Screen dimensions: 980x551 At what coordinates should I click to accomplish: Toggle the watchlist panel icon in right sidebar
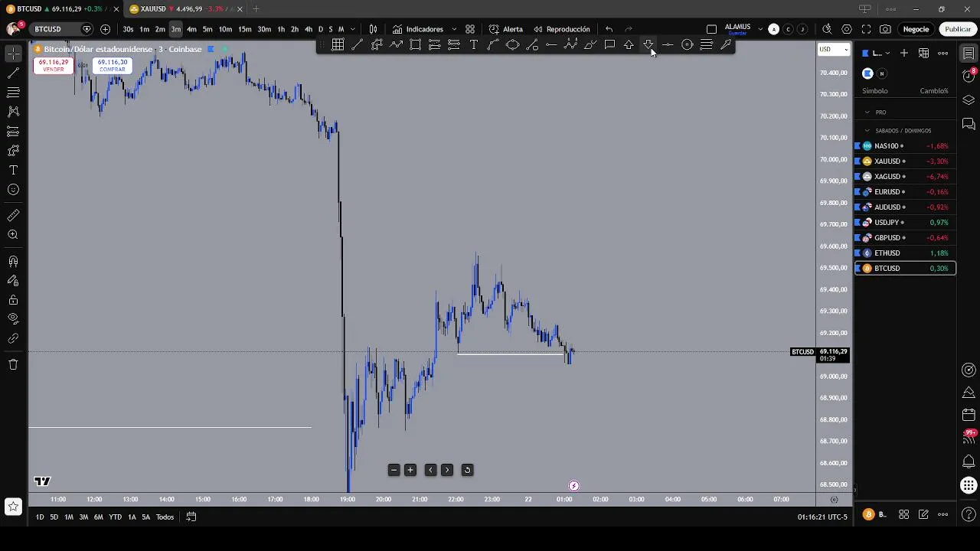tap(969, 54)
